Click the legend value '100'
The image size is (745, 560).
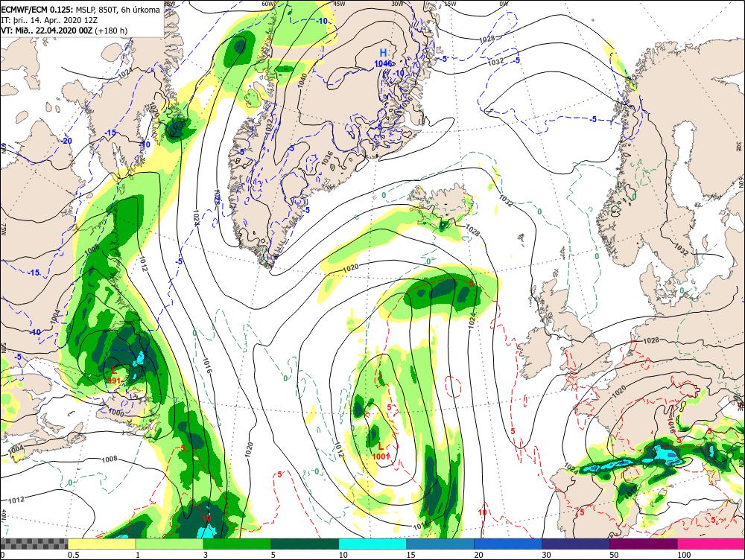click(x=684, y=555)
